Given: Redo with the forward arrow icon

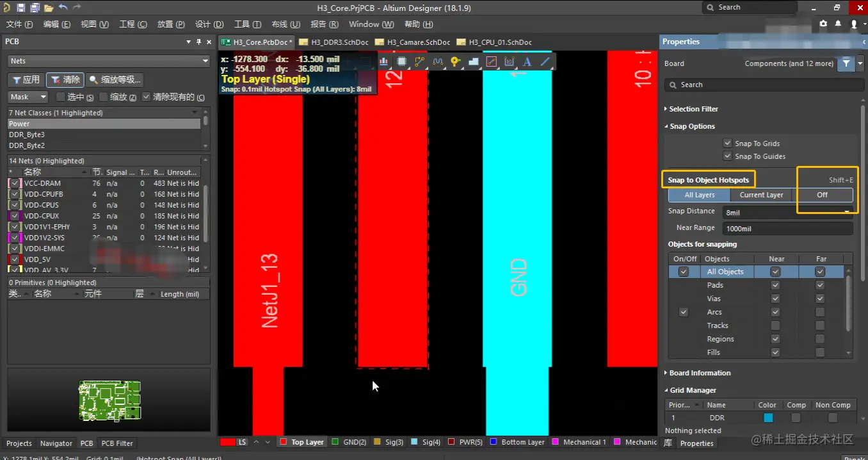Looking at the screenshot, I should pyautogui.click(x=77, y=8).
